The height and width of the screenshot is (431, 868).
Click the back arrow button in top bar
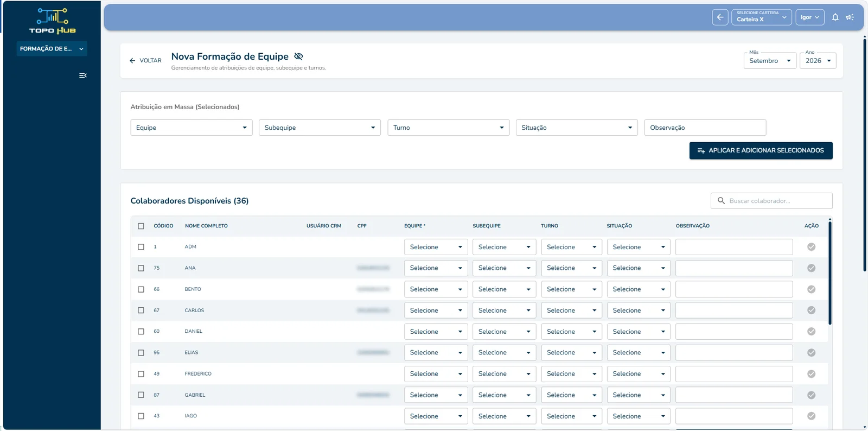click(720, 17)
